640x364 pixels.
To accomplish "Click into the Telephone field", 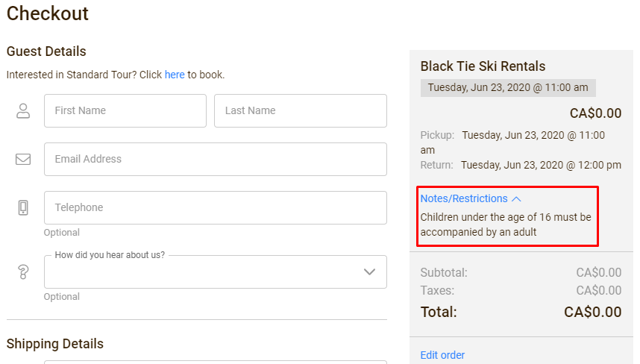I will click(216, 207).
